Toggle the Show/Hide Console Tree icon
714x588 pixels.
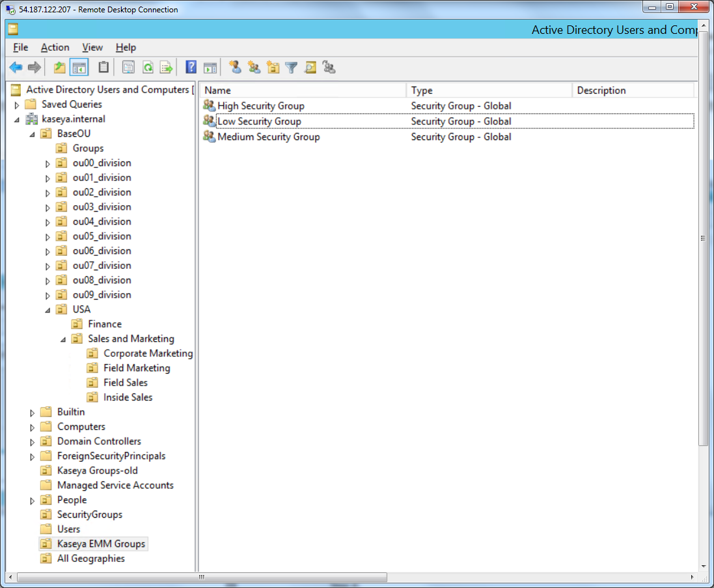point(79,67)
